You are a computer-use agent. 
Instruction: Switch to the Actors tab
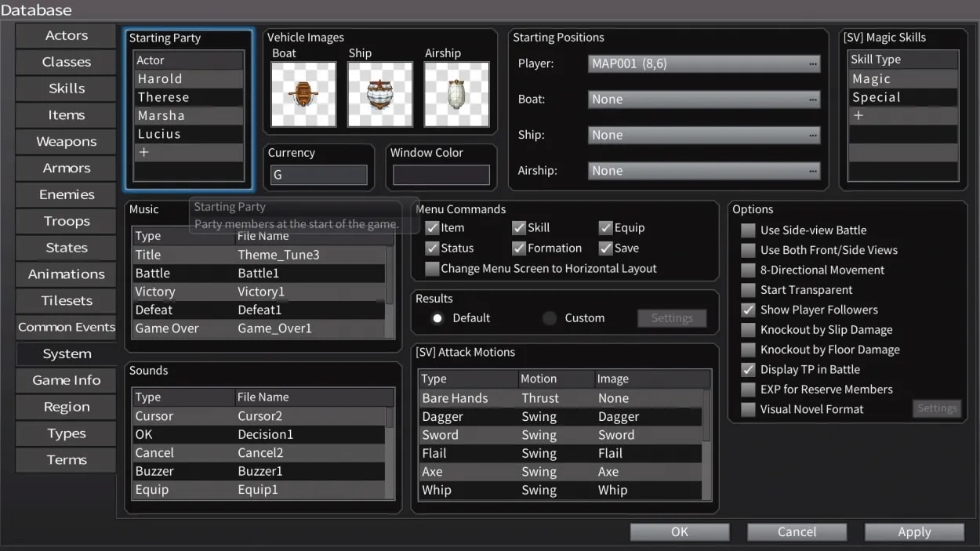(x=67, y=36)
